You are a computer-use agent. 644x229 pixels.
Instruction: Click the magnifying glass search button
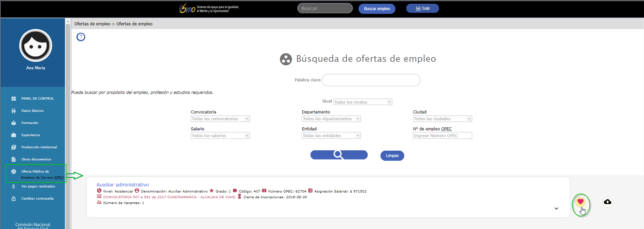pos(339,155)
